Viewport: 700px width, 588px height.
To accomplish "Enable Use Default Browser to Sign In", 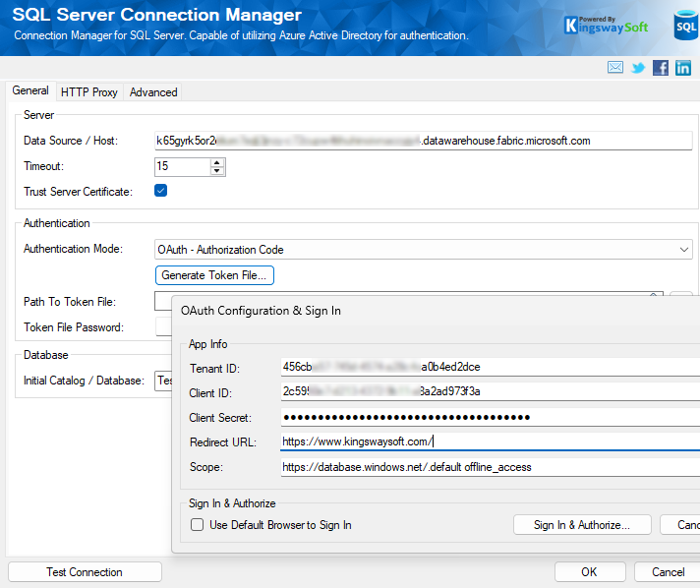I will (197, 525).
